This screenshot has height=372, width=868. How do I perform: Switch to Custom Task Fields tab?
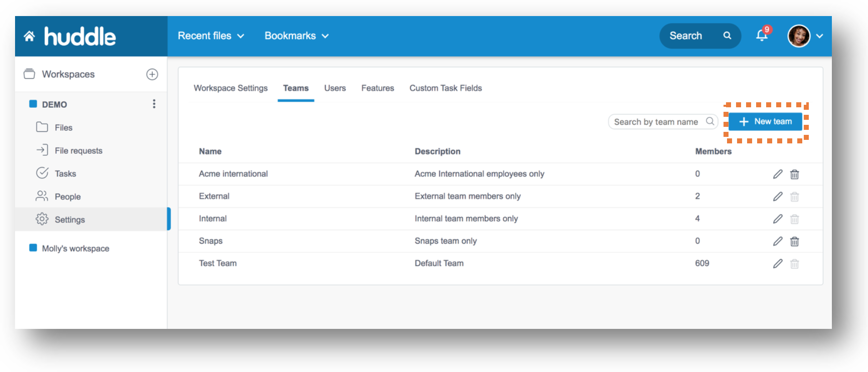click(x=446, y=88)
